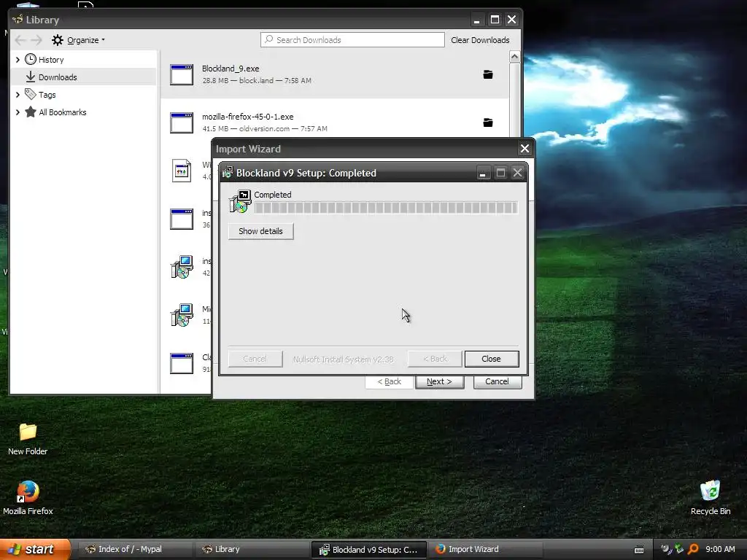Image resolution: width=747 pixels, height=560 pixels.
Task: Click the download icon in the row starting 'Mi'
Action: [182, 315]
